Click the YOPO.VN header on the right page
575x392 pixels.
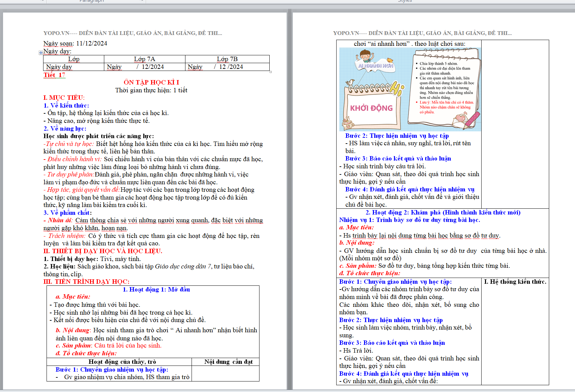click(422, 33)
